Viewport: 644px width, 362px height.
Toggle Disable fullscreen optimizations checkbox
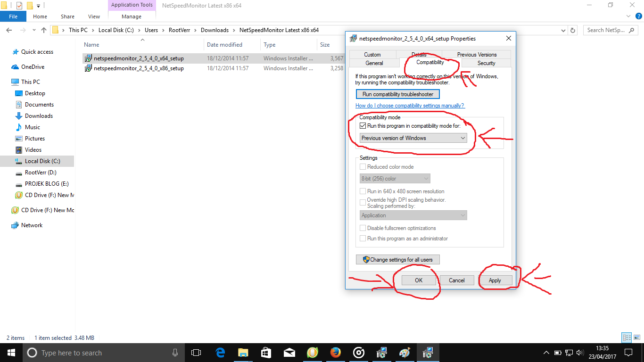(363, 228)
